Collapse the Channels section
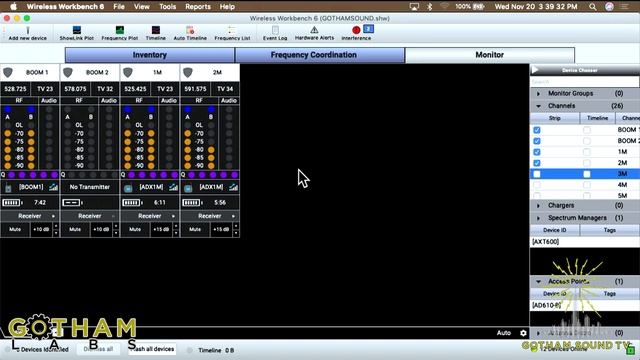The width and height of the screenshot is (640, 360). pyautogui.click(x=538, y=106)
